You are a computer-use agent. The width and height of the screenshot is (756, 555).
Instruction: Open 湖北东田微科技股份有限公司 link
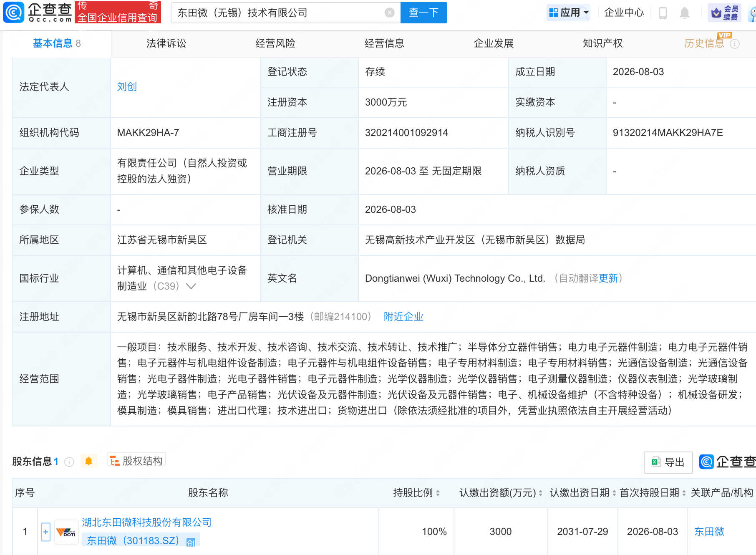click(x=146, y=522)
